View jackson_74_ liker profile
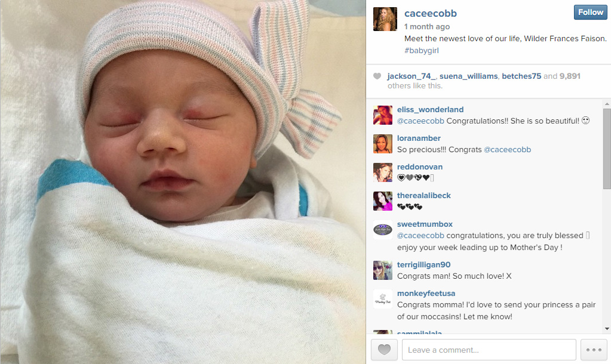 pos(412,76)
